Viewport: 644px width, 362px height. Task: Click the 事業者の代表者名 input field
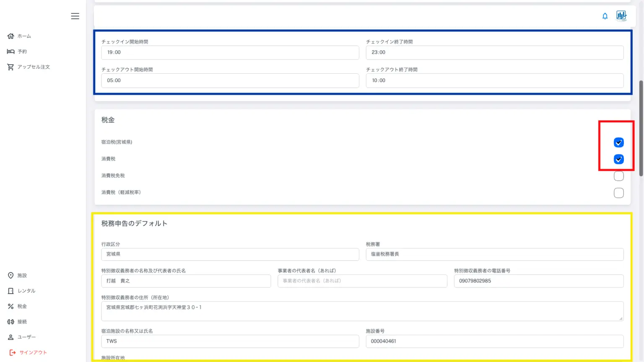point(362,281)
